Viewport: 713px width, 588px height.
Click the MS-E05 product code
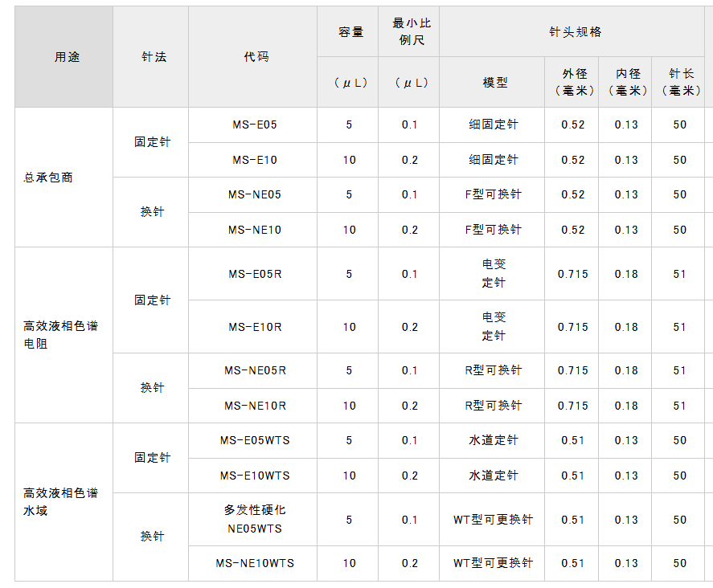click(x=255, y=125)
